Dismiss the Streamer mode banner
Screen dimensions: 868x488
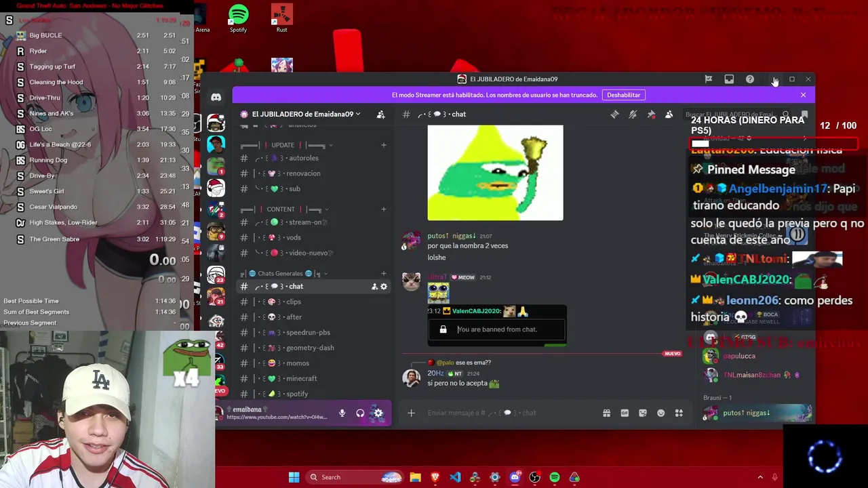803,95
